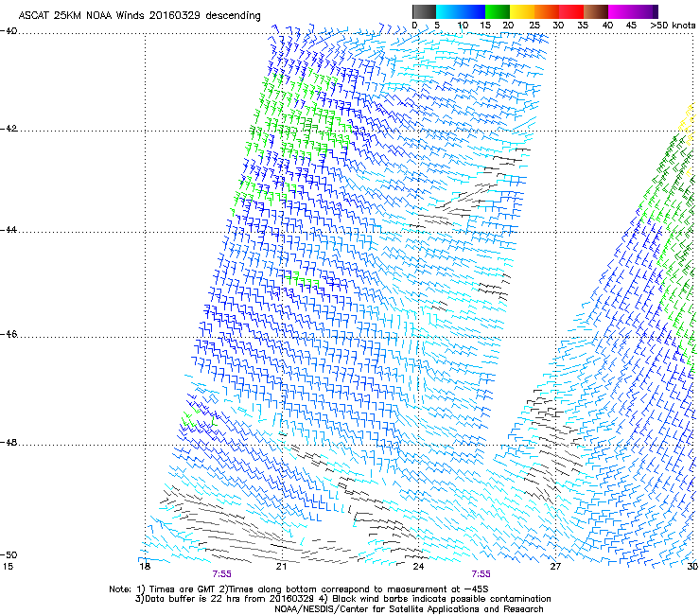Click the "-50" latitude axis label

tap(9, 554)
